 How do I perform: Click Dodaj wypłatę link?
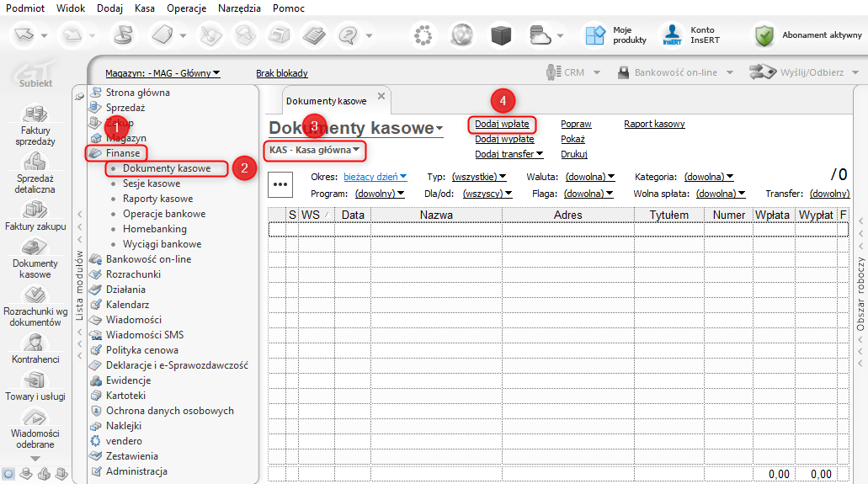(x=504, y=139)
